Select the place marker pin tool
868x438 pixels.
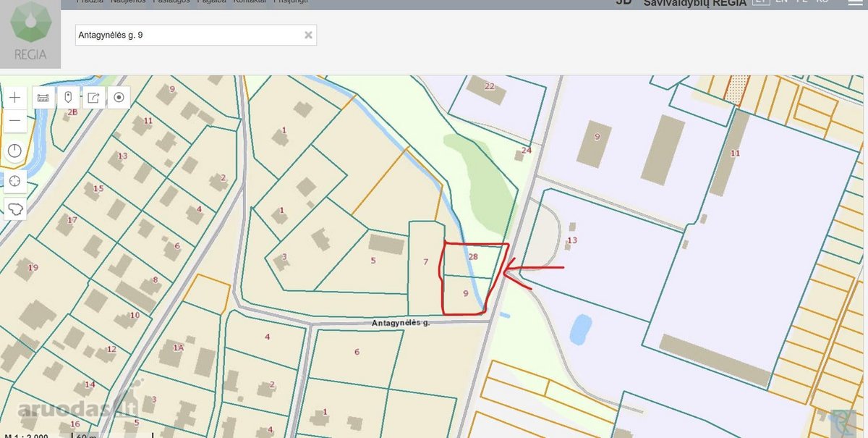[x=68, y=97]
